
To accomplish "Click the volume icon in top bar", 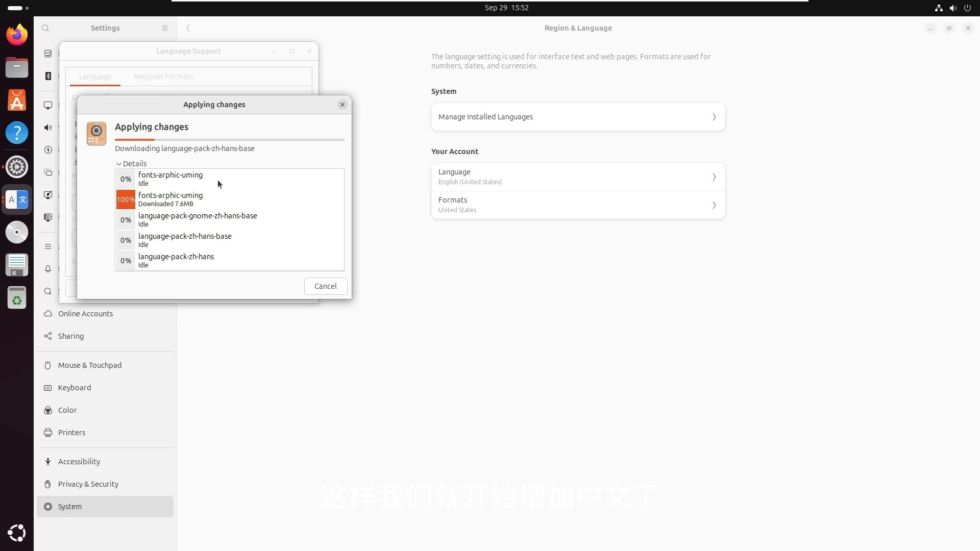I will pos(953,8).
